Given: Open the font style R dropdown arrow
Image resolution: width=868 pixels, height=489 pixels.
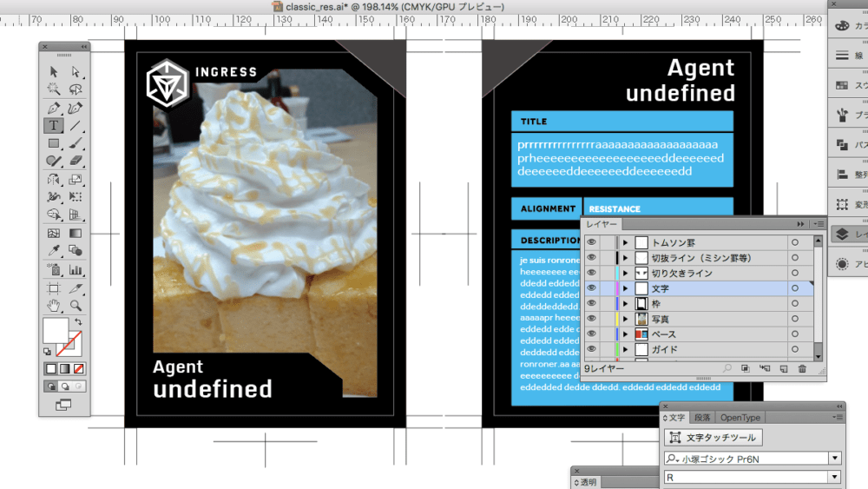Looking at the screenshot, I should point(835,477).
